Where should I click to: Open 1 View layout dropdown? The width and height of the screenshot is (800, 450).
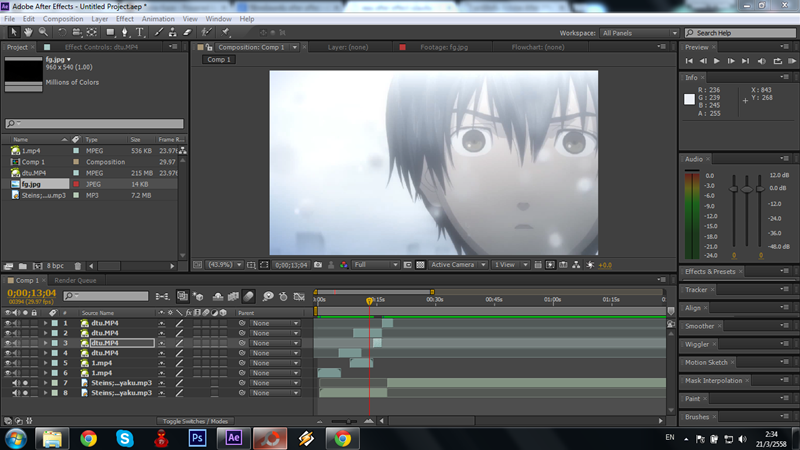pos(510,265)
